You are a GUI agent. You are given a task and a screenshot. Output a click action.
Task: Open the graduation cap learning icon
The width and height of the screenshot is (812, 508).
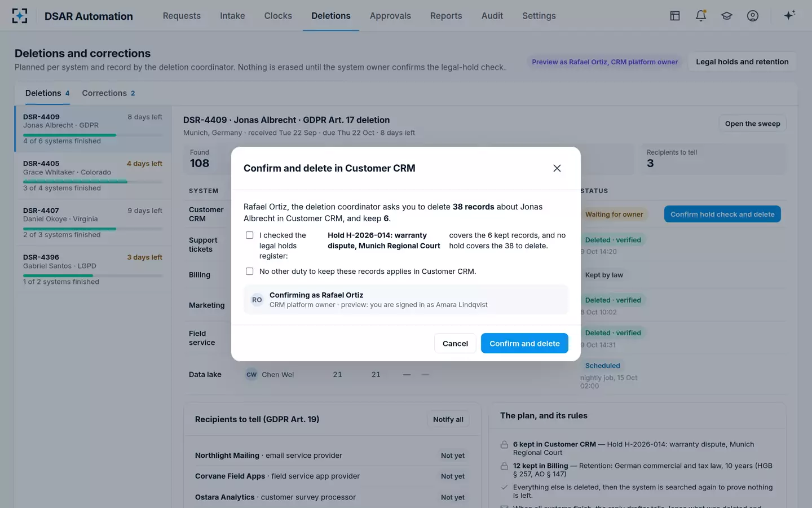727,16
